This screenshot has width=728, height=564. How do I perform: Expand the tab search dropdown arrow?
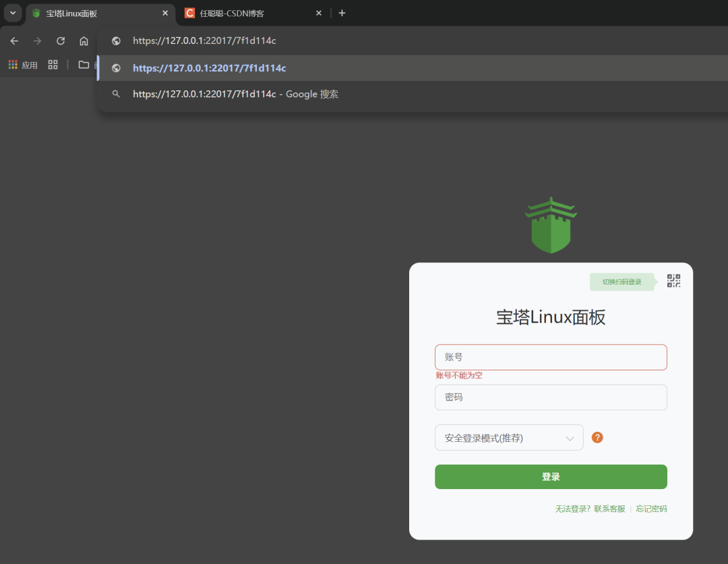click(13, 13)
